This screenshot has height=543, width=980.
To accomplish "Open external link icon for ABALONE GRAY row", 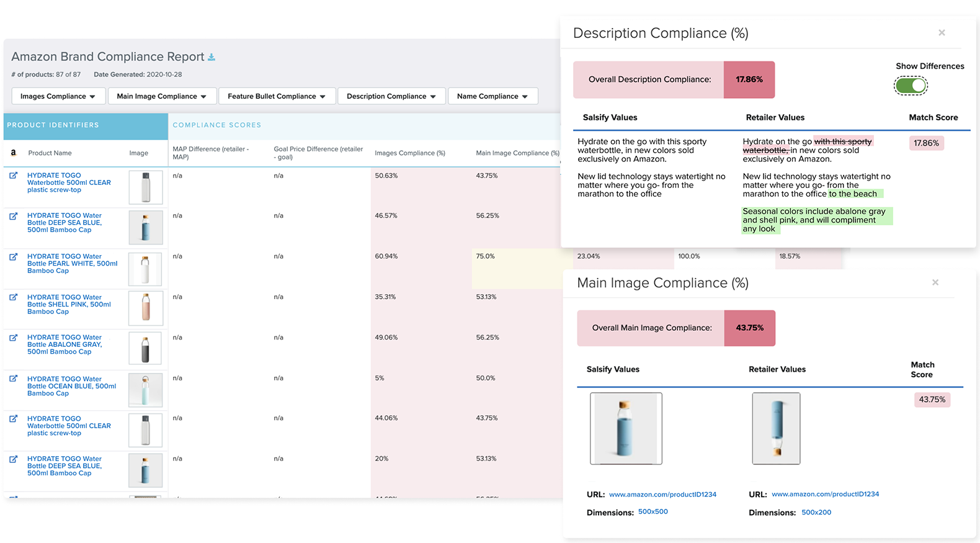I will (13, 338).
